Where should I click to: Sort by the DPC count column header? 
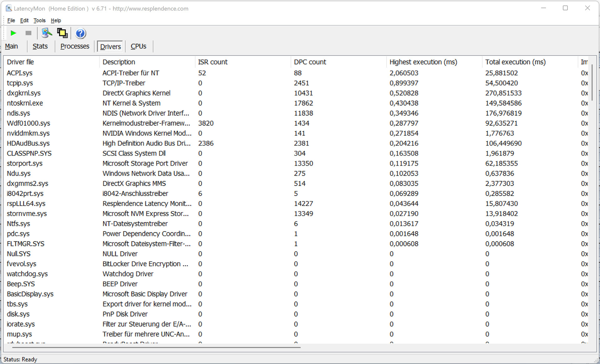click(x=310, y=62)
